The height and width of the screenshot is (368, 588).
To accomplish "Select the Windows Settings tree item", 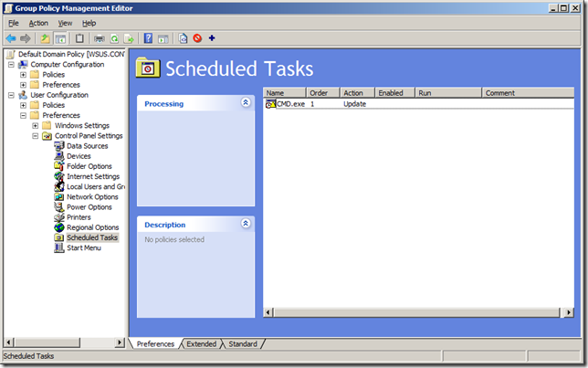I will coord(82,126).
